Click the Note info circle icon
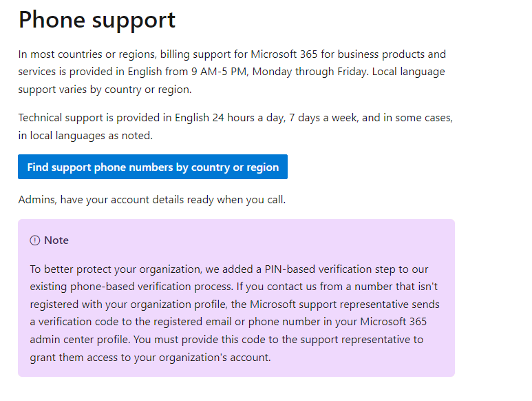The height and width of the screenshot is (401, 532). pyautogui.click(x=35, y=240)
